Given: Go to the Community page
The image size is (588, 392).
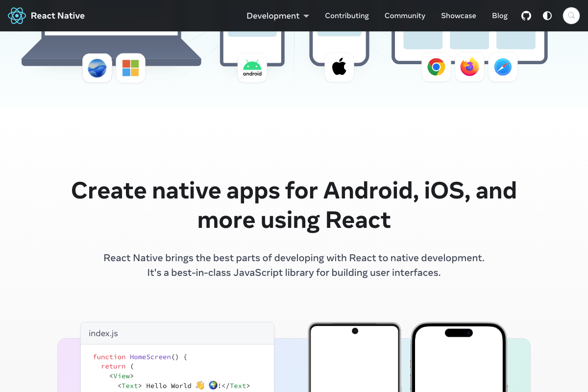Looking at the screenshot, I should coord(405,16).
